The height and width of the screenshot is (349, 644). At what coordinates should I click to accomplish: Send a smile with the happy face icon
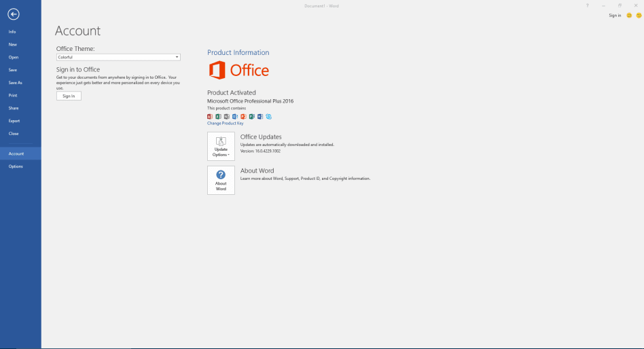click(x=629, y=16)
